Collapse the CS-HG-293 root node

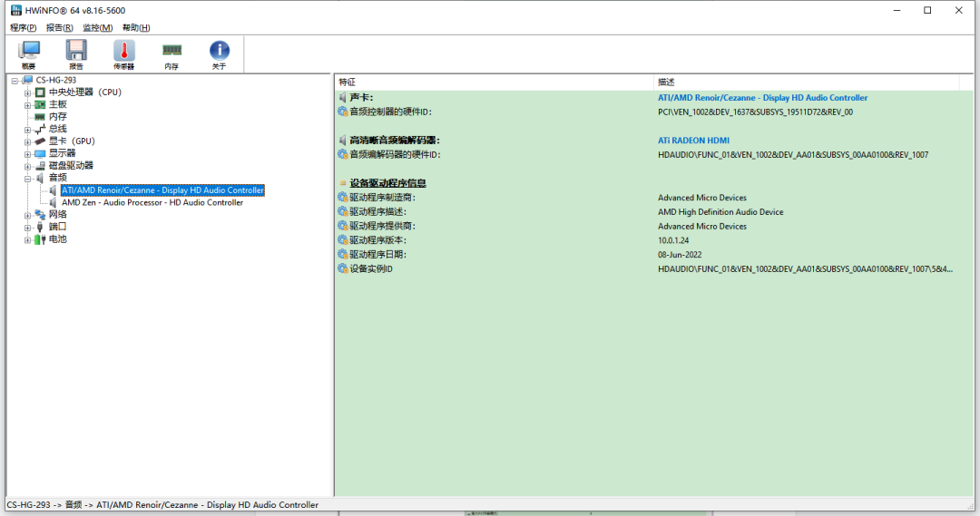click(15, 81)
